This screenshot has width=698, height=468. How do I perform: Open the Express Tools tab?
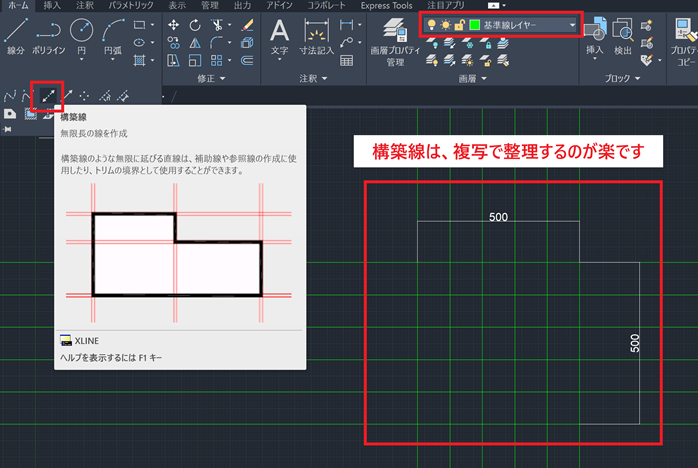point(387,5)
